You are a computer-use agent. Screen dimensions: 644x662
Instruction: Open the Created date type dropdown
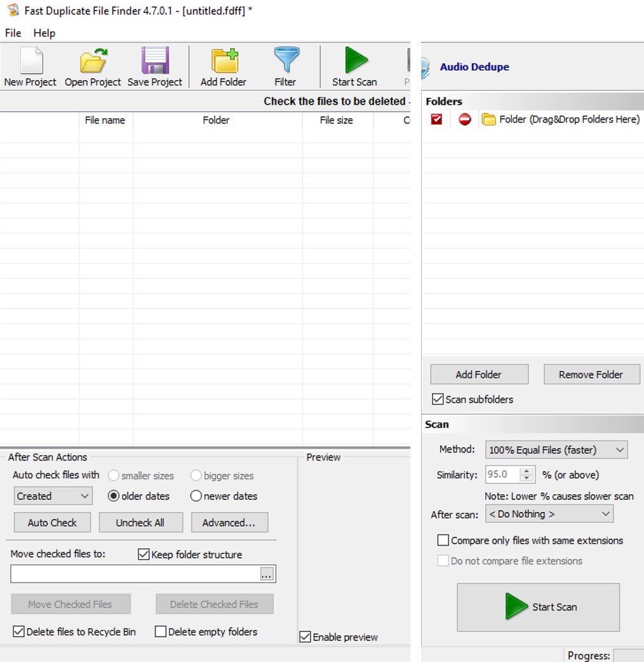coord(53,496)
